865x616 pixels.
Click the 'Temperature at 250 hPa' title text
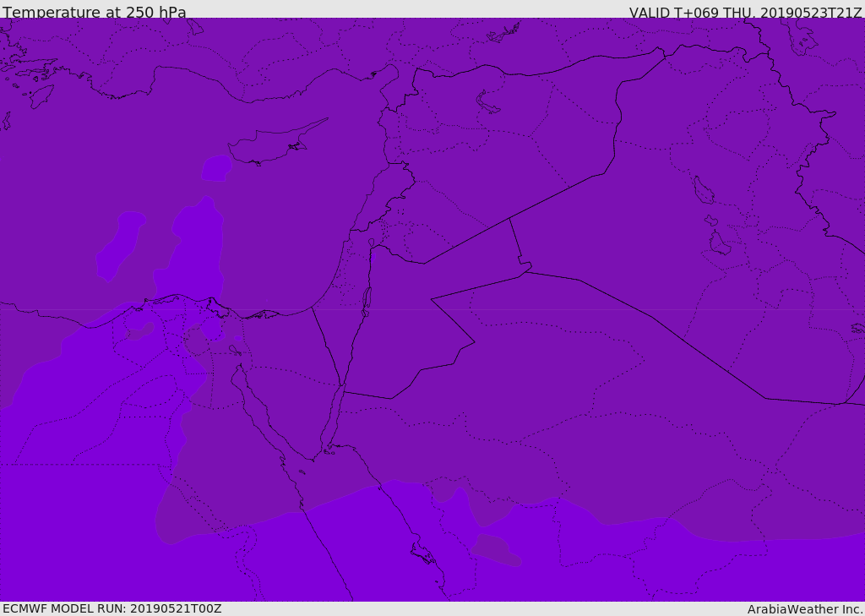point(95,12)
